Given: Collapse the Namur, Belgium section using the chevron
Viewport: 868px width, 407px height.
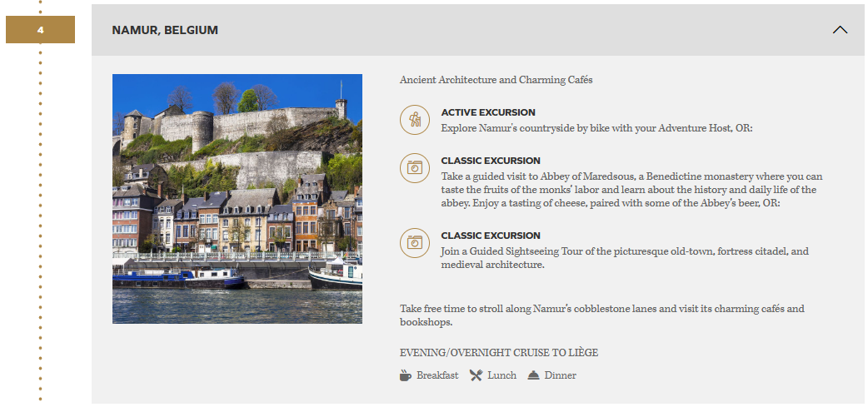Looking at the screenshot, I should (x=840, y=30).
